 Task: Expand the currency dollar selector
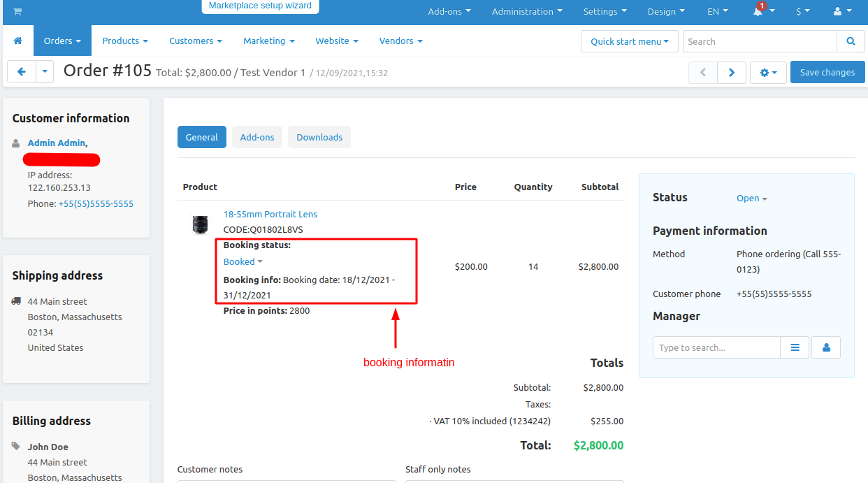[803, 11]
